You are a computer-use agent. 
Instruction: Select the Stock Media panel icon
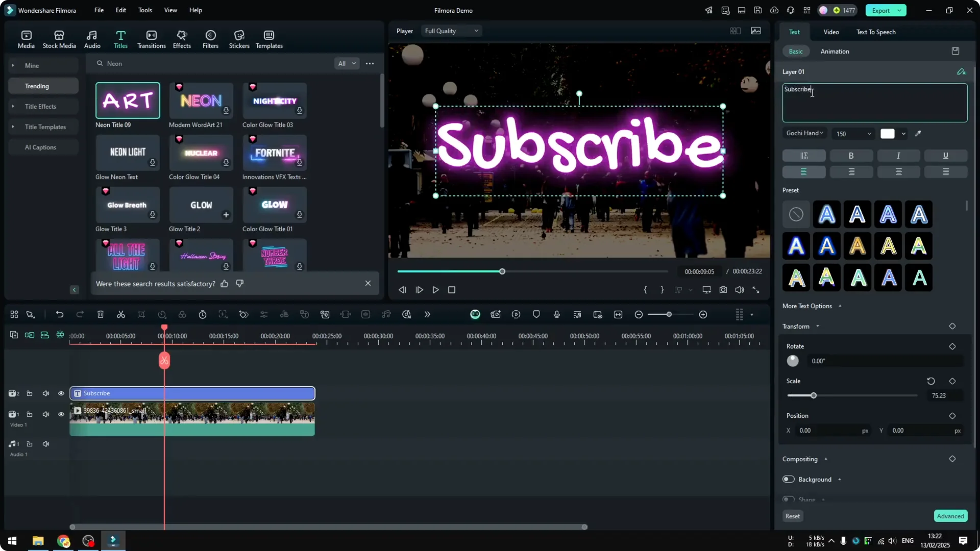[x=59, y=38]
